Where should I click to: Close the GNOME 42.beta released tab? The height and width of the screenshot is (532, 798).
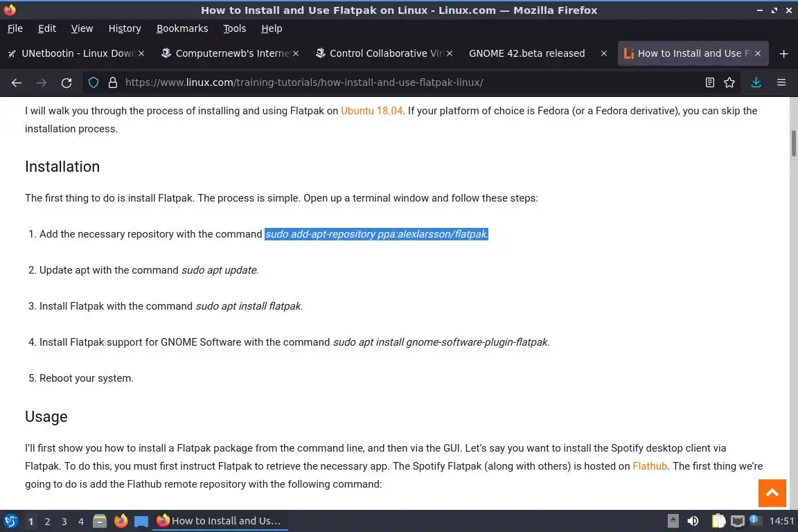click(x=603, y=53)
